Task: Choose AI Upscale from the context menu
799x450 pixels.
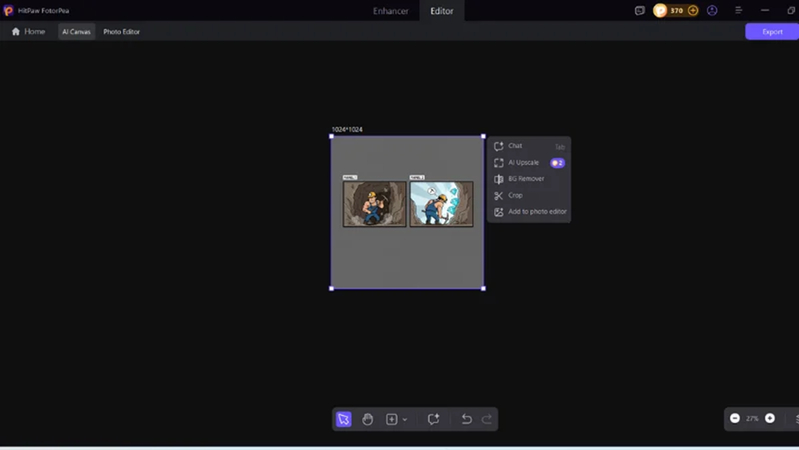Action: pos(529,163)
